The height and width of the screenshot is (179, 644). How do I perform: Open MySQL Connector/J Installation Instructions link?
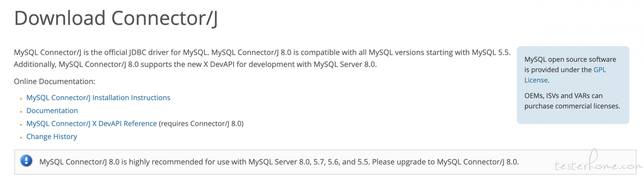pos(98,98)
